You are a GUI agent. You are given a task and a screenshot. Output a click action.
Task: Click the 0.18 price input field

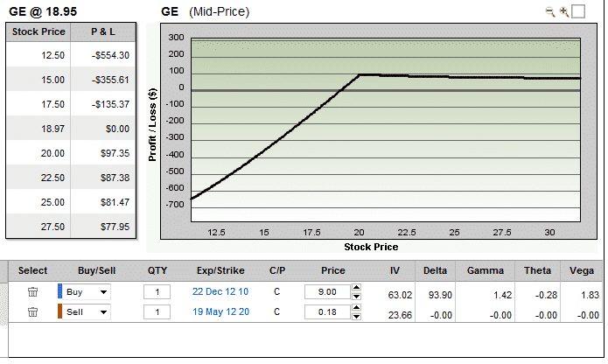[325, 311]
